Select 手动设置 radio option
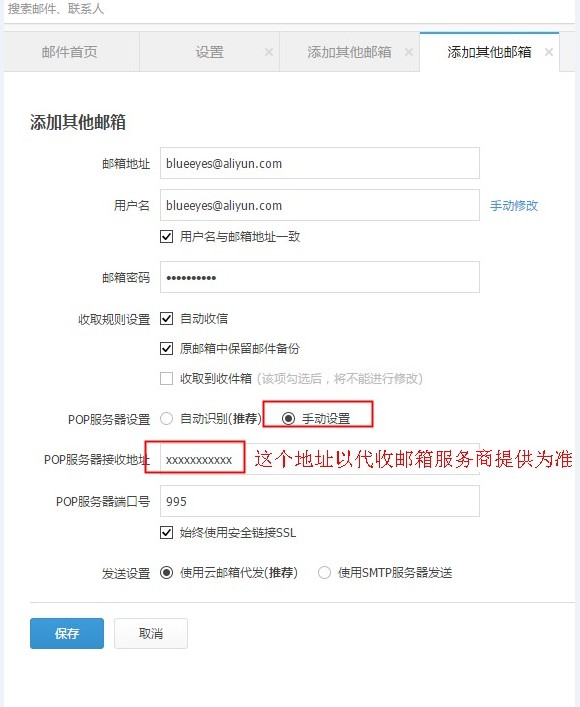 coord(289,419)
